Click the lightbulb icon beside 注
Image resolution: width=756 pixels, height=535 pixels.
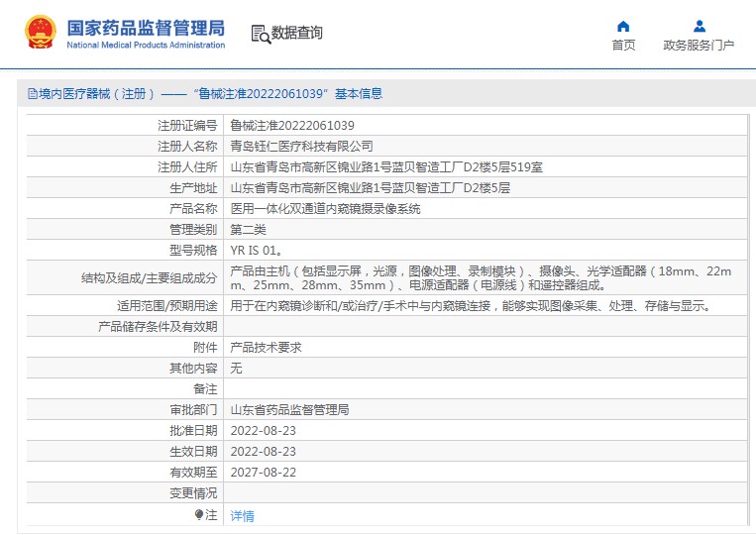tap(198, 515)
